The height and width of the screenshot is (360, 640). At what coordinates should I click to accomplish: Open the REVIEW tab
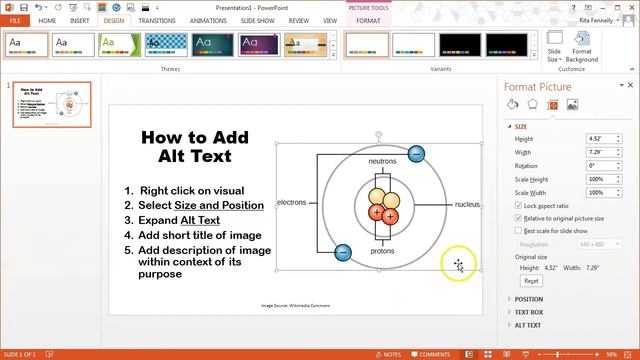tap(299, 21)
